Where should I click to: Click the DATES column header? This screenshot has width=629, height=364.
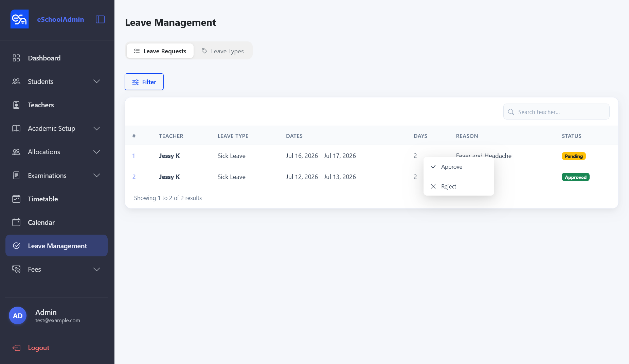[x=294, y=136]
